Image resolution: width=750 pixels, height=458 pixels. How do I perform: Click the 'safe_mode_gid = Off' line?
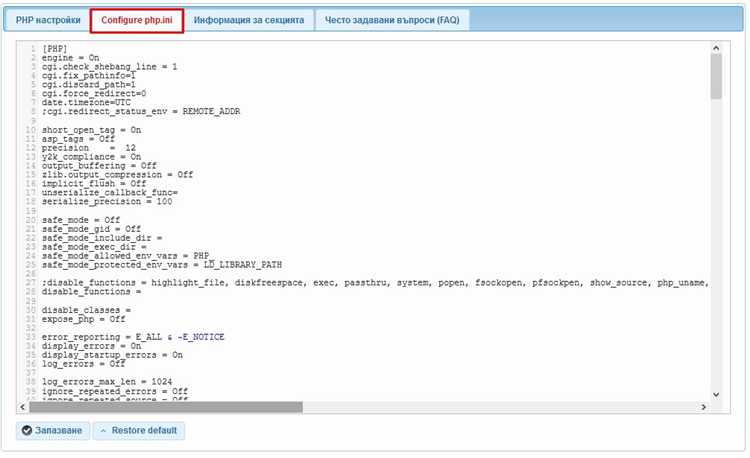(x=91, y=229)
